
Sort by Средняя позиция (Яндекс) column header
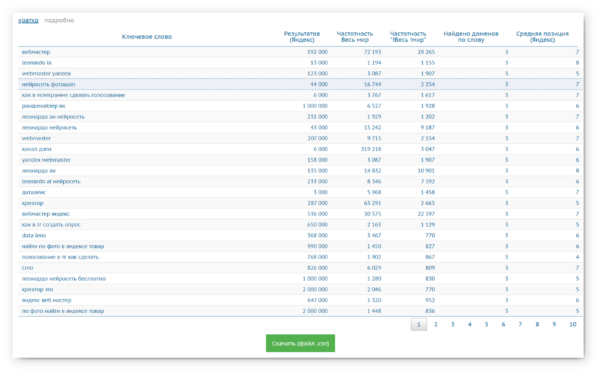[543, 37]
